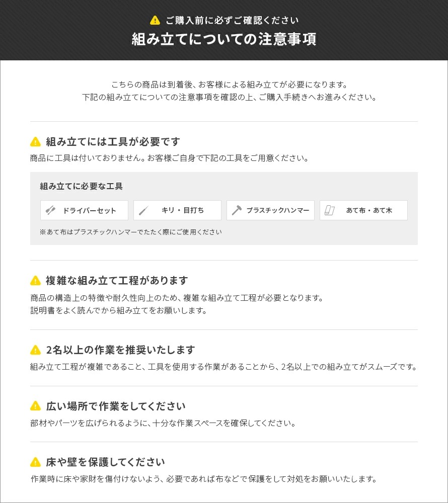The image size is (448, 503).
Task: Click the plastic hammer icon
Action: [x=237, y=210]
